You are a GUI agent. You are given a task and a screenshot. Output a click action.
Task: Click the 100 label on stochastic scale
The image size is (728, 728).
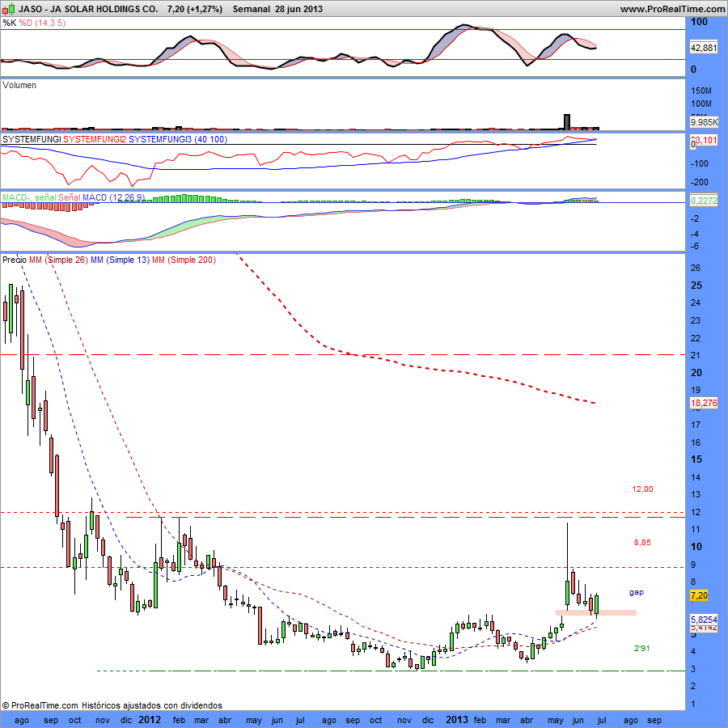(x=699, y=22)
